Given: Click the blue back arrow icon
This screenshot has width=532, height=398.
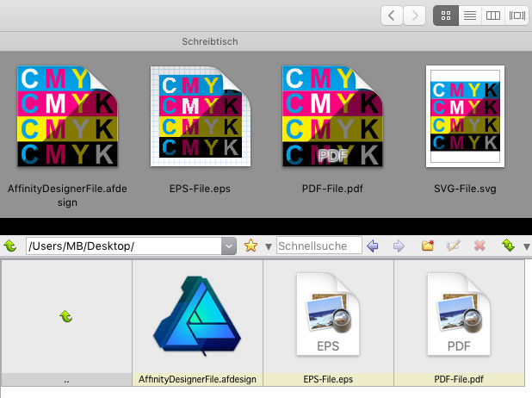Looking at the screenshot, I should tap(372, 246).
